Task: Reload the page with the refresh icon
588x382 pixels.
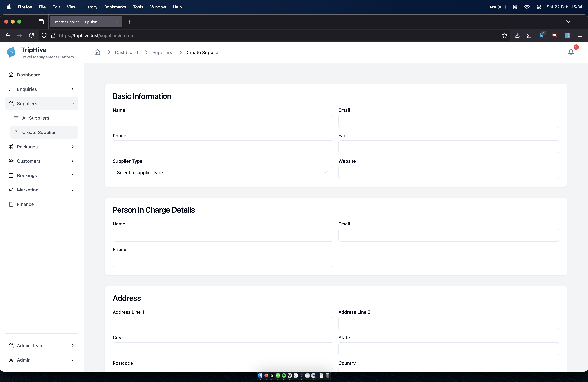Action: tap(31, 35)
